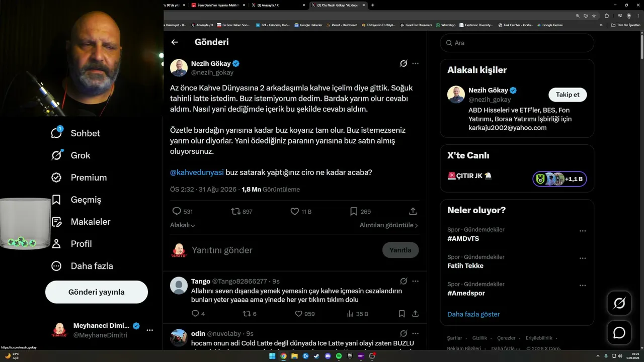Screen dimensions: 644x362
Task: Open Discord from the taskbar
Action: point(328,356)
